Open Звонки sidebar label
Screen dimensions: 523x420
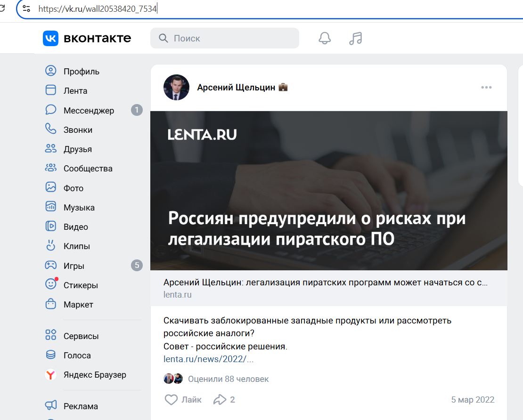[x=78, y=129]
